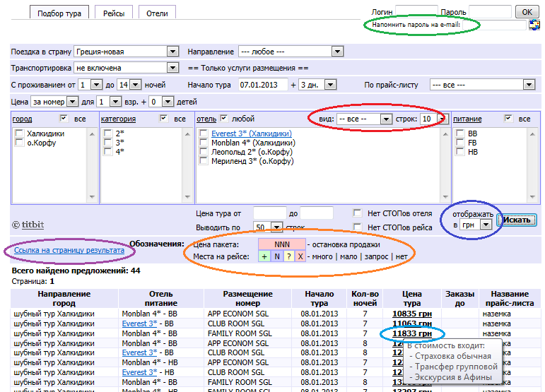The image size is (545, 392).
Task: Click the yellow question mark legend cell
Action: [x=288, y=256]
